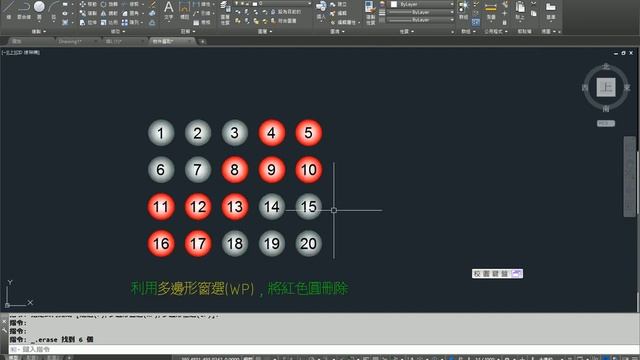Click the ViewCube Top face

click(x=606, y=87)
